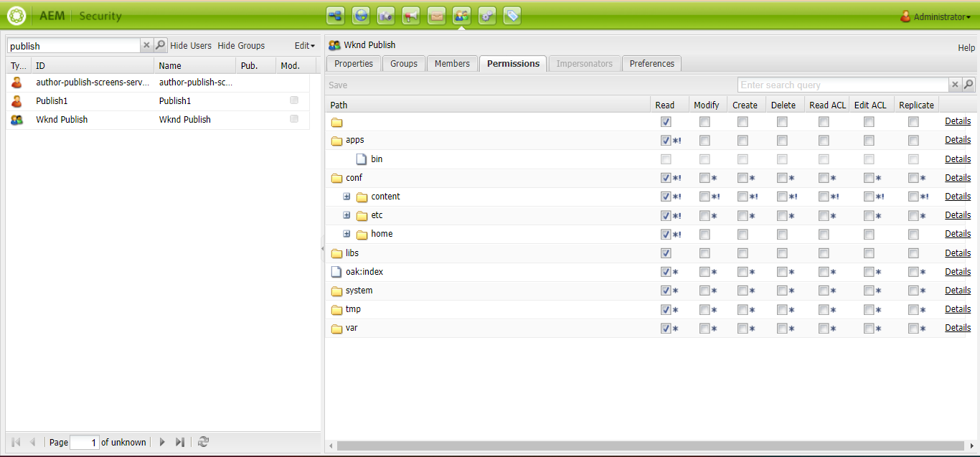Go to the first page arrow icon
980x457 pixels.
(16, 442)
